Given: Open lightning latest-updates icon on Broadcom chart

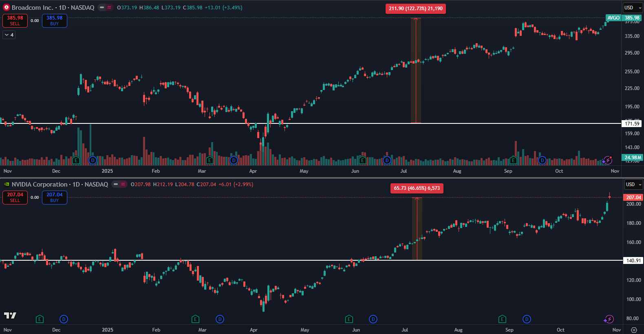Looking at the screenshot, I should 608,160.
